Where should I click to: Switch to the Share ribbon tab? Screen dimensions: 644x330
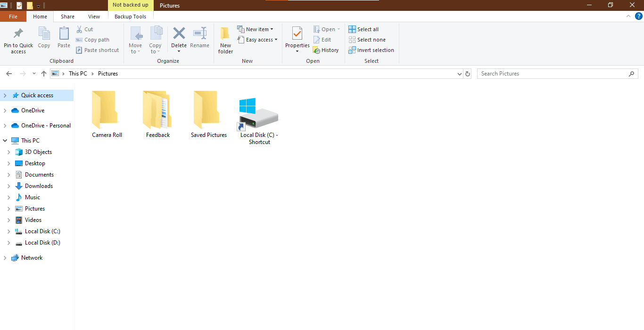[67, 16]
